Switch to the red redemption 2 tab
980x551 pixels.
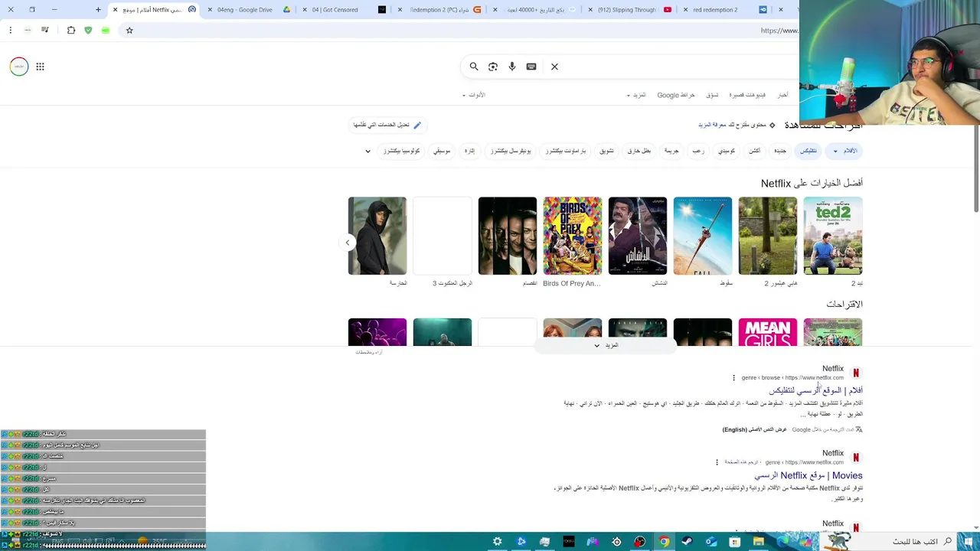pyautogui.click(x=724, y=10)
